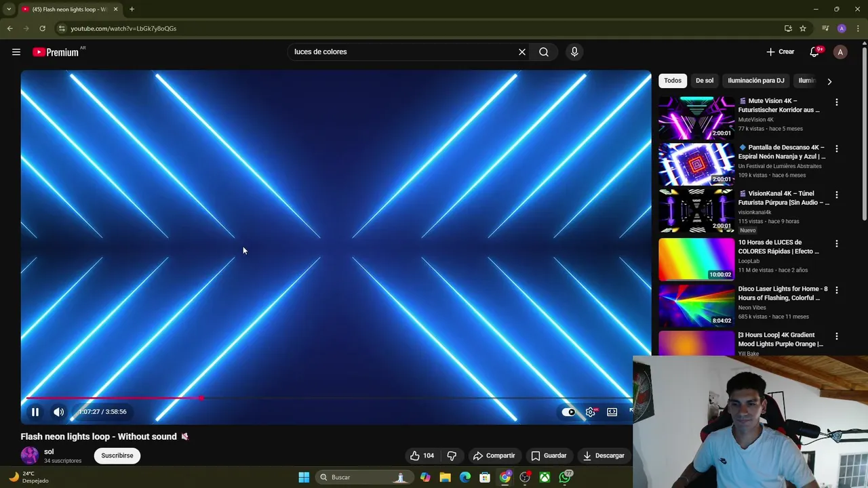Install app icon in address bar

(788, 28)
